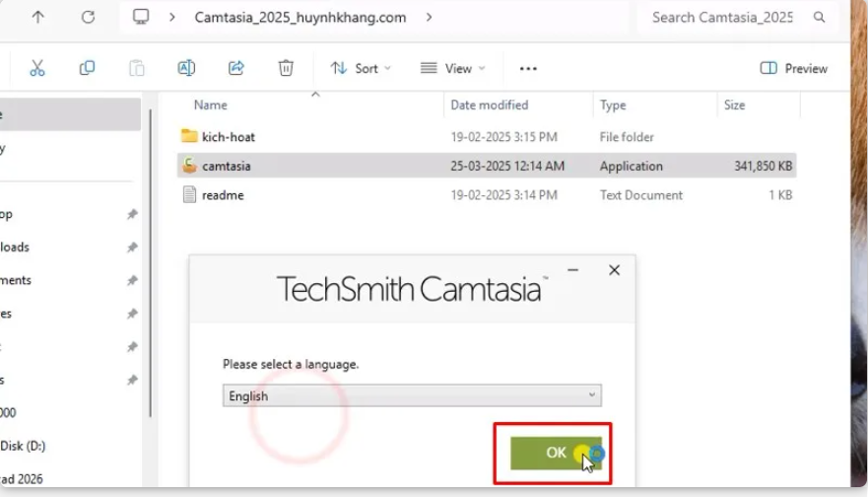
Task: Select the readme text document
Action: pyautogui.click(x=223, y=195)
